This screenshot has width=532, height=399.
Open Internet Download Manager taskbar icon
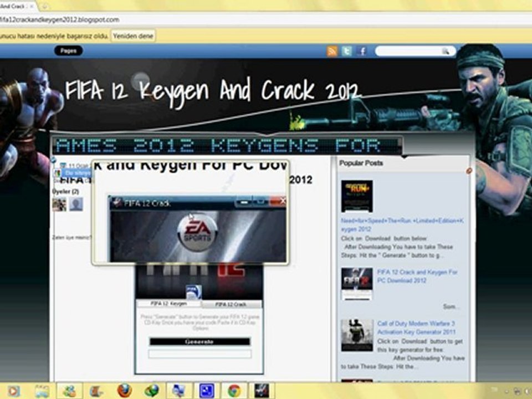152,391
